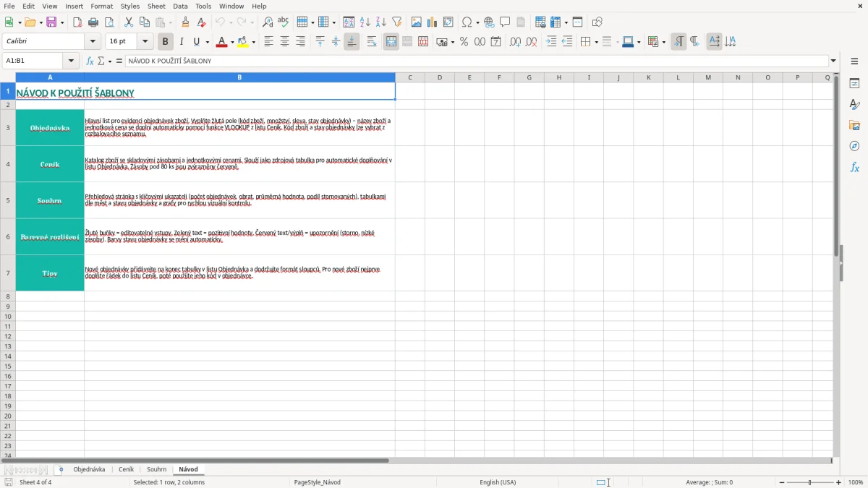The image size is (868, 488).
Task: Insert a hyperlink
Action: tap(489, 22)
